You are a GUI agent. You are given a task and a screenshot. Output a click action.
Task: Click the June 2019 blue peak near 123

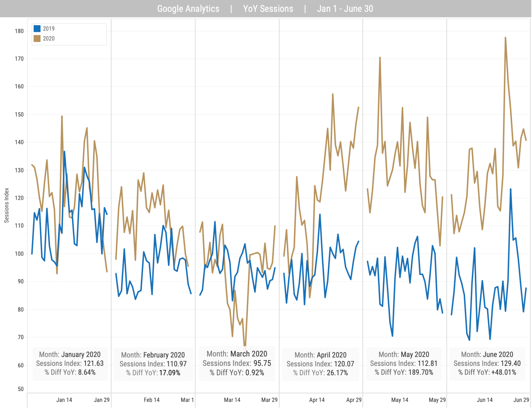pos(511,189)
